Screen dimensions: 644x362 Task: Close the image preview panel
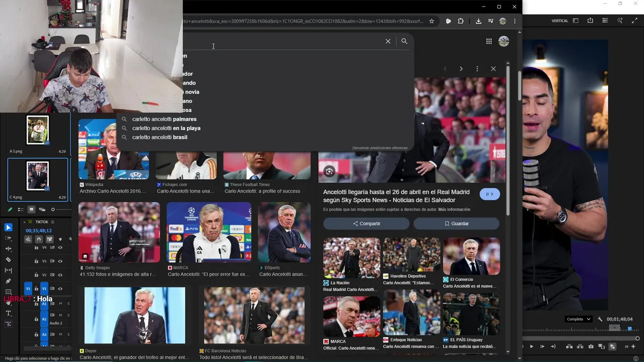pos(493,68)
